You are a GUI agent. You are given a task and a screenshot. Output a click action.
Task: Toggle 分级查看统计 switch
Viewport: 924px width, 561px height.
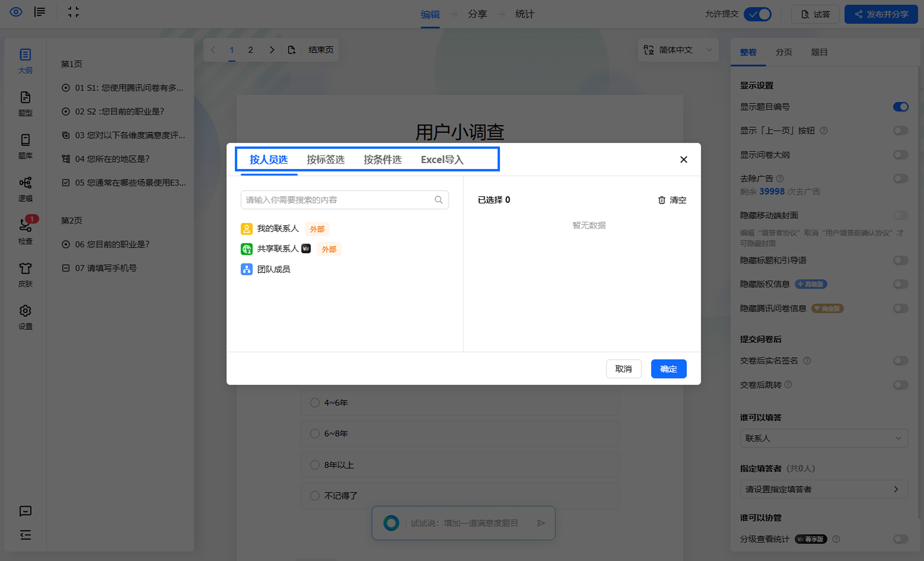[901, 539]
